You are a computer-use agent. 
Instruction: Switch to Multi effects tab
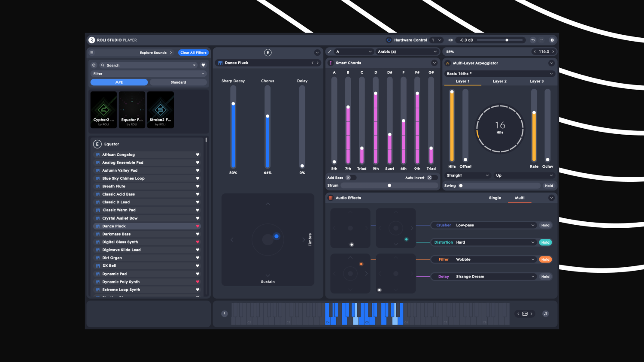519,198
